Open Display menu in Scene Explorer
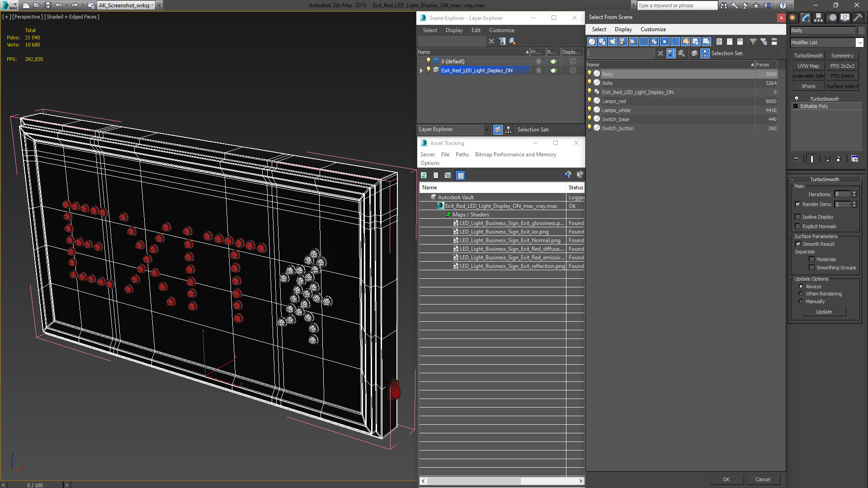The height and width of the screenshot is (488, 868). point(454,30)
